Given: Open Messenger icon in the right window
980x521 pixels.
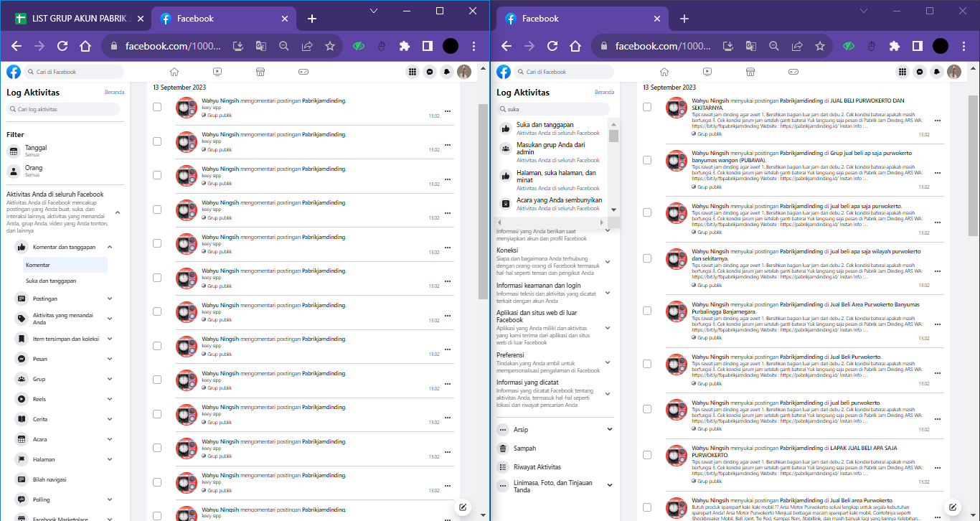Looking at the screenshot, I should pos(920,72).
